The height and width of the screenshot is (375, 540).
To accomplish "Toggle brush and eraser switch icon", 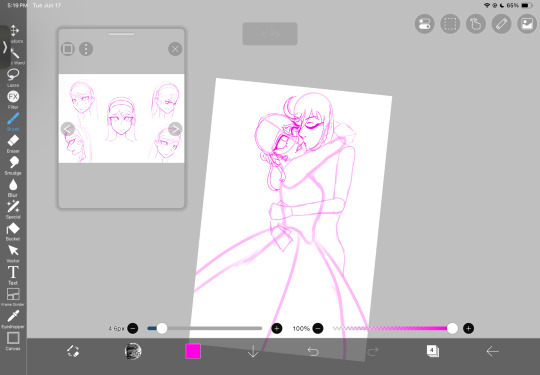I will tap(73, 351).
